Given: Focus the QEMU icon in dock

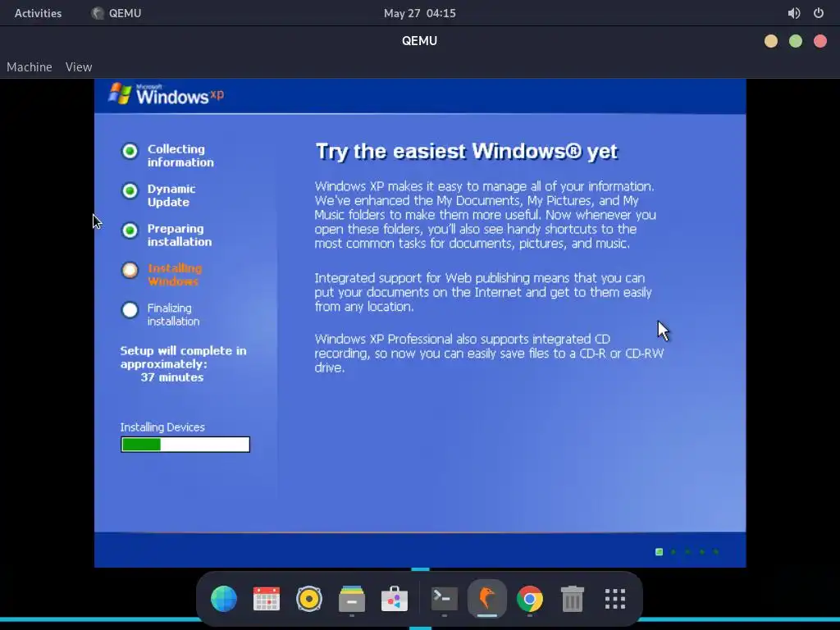Looking at the screenshot, I should 487,598.
